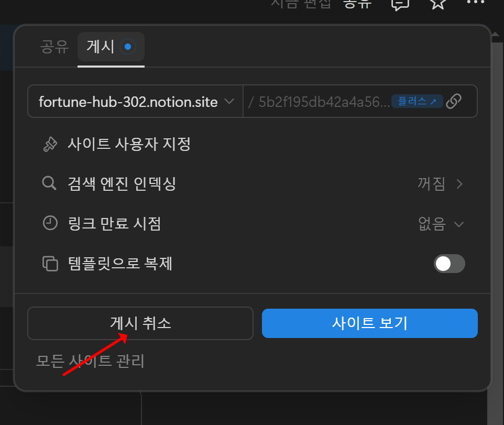This screenshot has height=425, width=504.
Task: Switch to the 공유 tab
Action: (54, 47)
